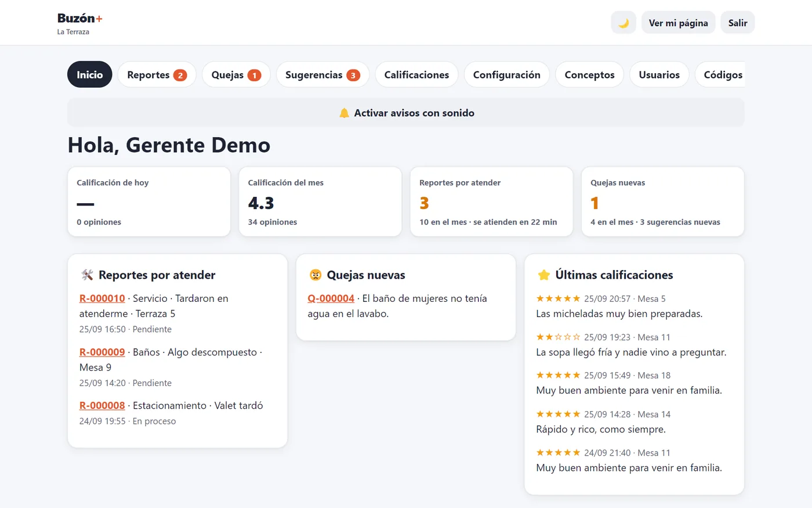
Task: Switch to the Conceptos tab
Action: [589, 74]
